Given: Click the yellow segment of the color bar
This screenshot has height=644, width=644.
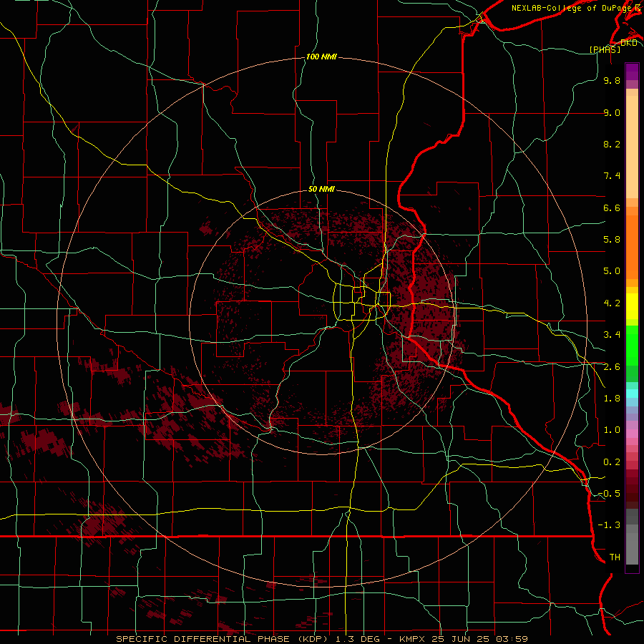Looking at the screenshot, I should 632,306.
